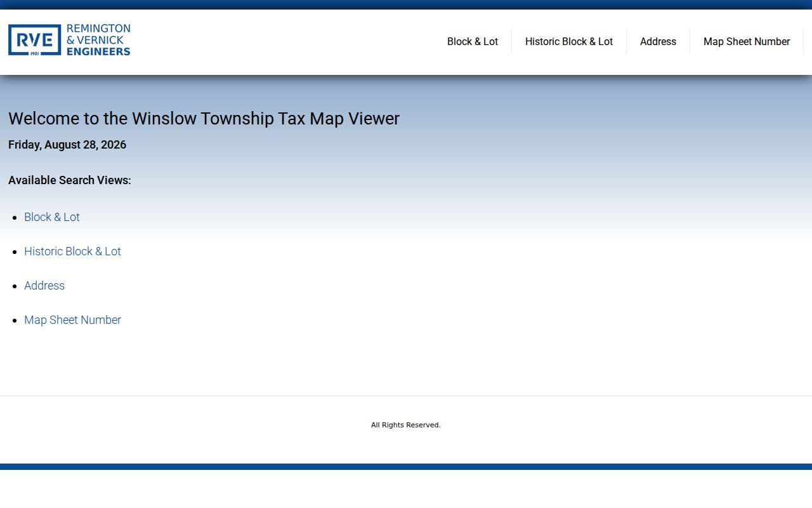This screenshot has width=812, height=508.
Task: Click the Available Search Views label
Action: pyautogui.click(x=70, y=180)
